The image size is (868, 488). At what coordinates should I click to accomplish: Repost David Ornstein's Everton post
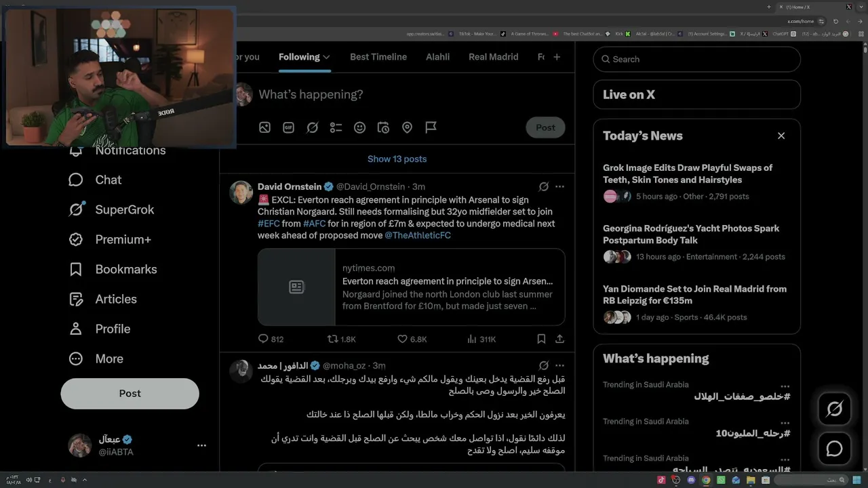coord(341,339)
